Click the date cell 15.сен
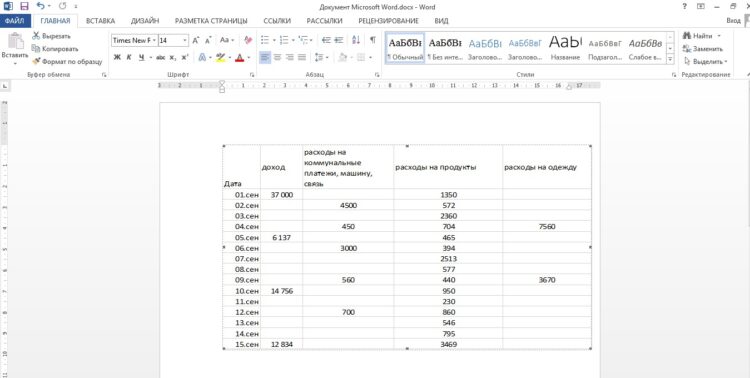Screen dimensions: 750x378 click(242, 344)
